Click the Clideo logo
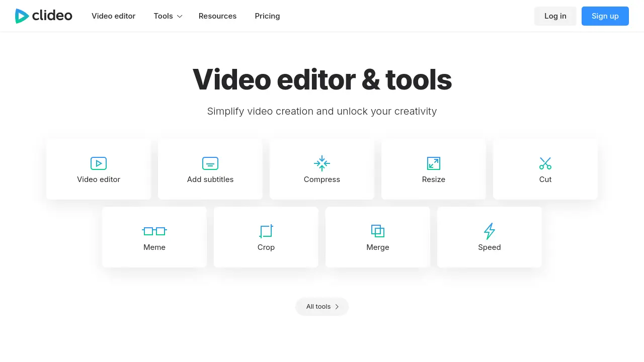This screenshot has width=644, height=362. click(44, 16)
